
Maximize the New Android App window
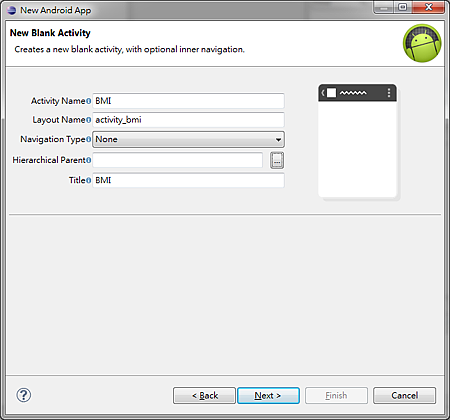pyautogui.click(x=403, y=7)
